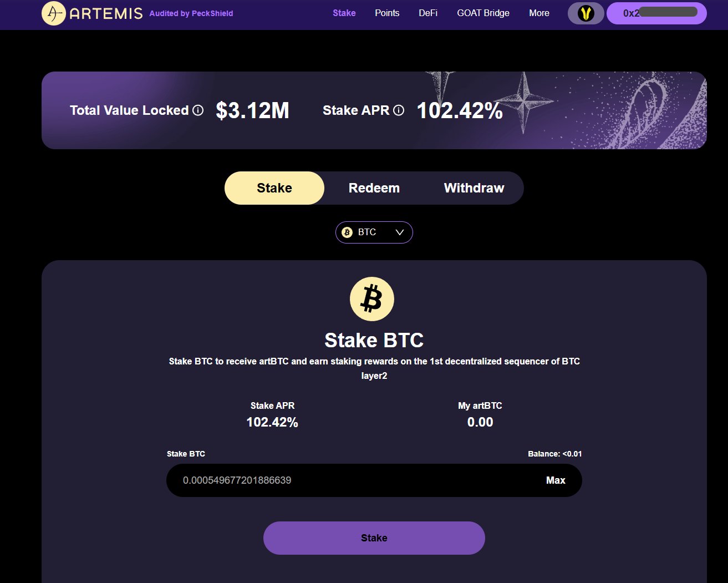This screenshot has width=728, height=583.
Task: Select the BTC coin icon in the selector
Action: coord(348,232)
